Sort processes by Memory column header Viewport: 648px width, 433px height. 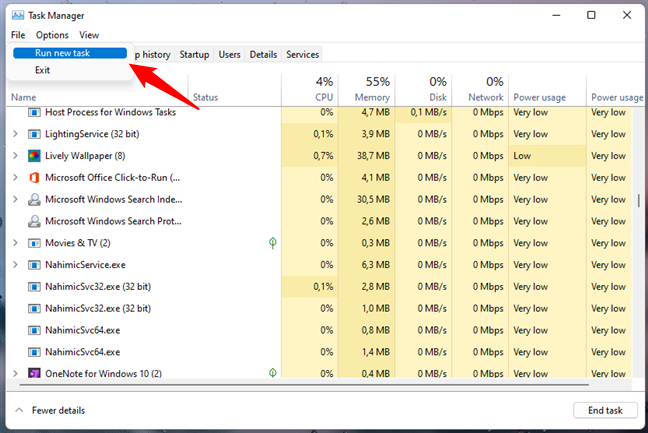coord(367,90)
